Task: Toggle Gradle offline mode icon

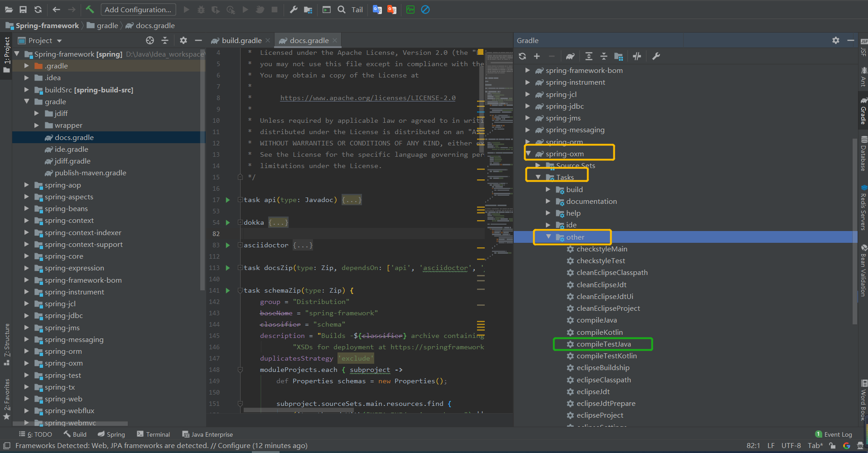Action: tap(637, 56)
